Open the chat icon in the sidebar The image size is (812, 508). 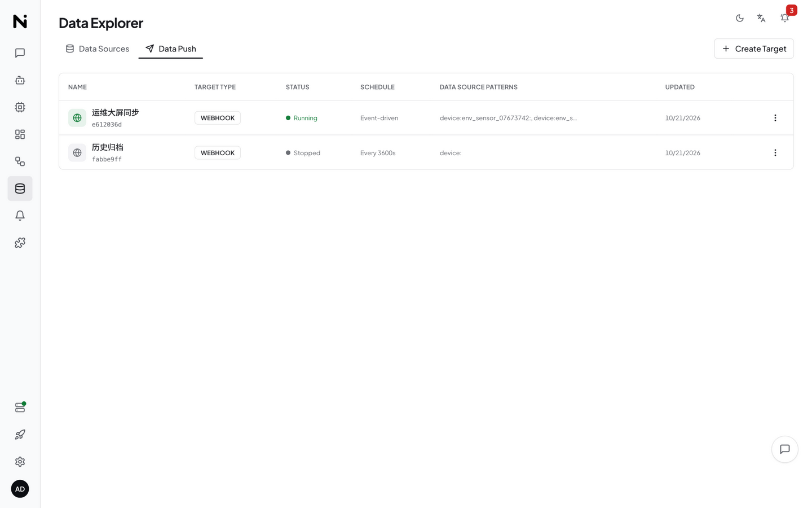(20, 53)
